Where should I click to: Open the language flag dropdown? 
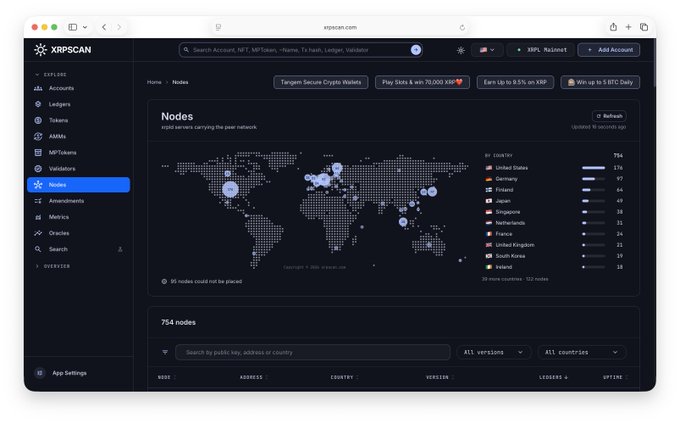click(487, 50)
